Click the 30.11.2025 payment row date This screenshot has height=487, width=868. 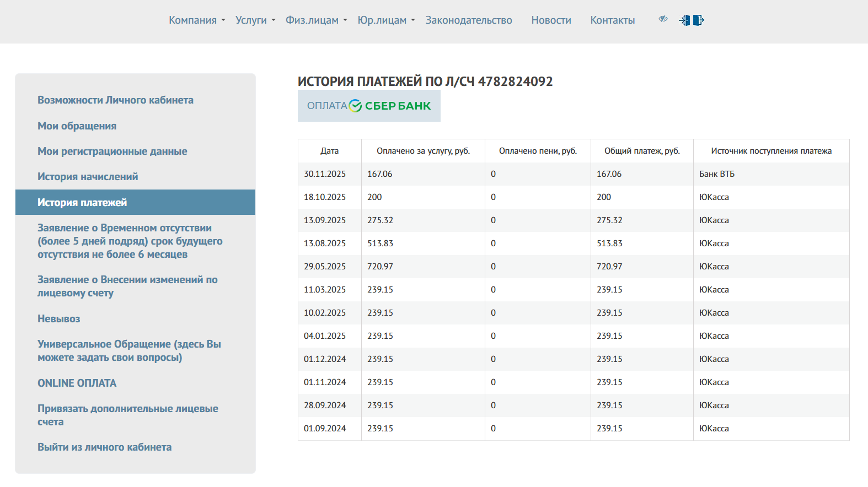point(325,174)
